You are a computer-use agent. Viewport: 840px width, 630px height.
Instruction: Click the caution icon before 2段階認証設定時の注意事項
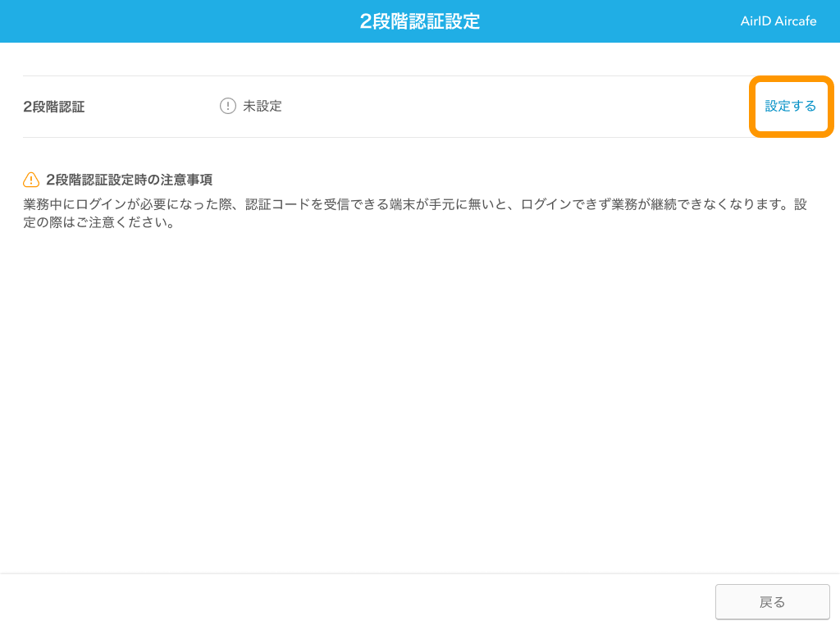[30, 180]
